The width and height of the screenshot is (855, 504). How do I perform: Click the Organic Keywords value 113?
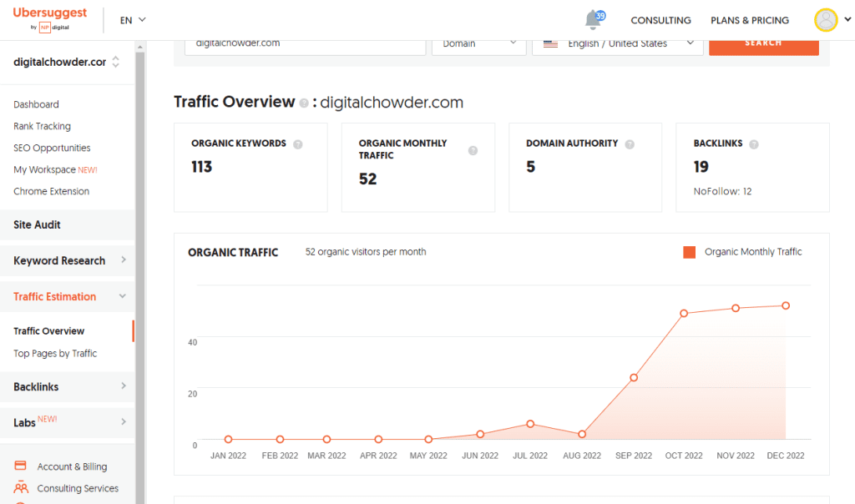pyautogui.click(x=202, y=167)
